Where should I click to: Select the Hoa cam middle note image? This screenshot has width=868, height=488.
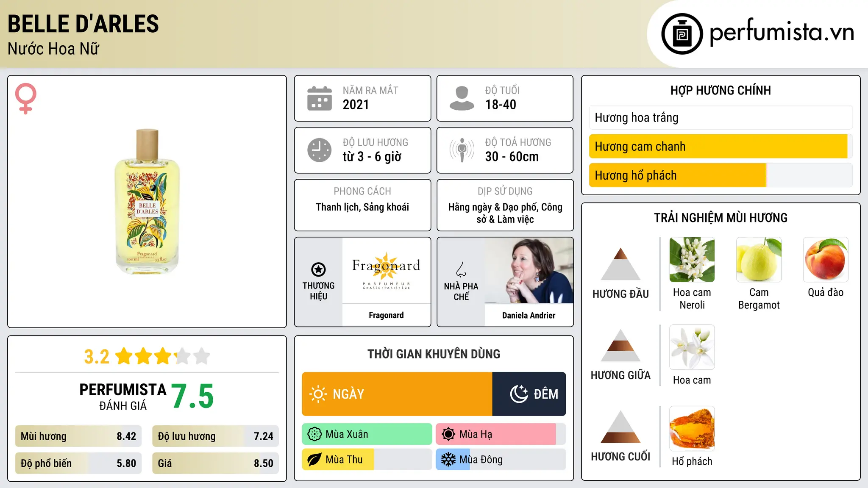point(692,347)
